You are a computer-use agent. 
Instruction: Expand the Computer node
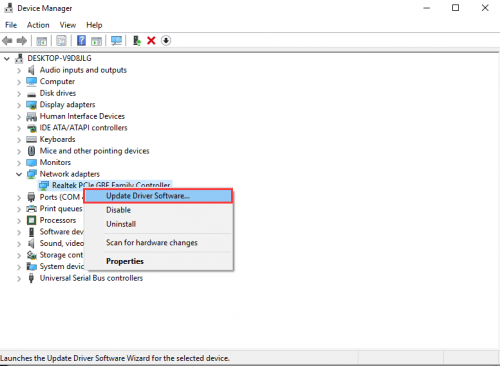click(19, 82)
